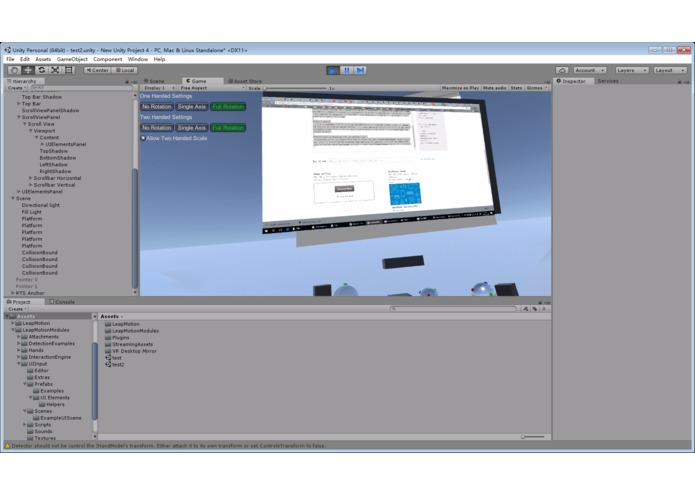Expand Top Bar in Hierarchy

click(x=19, y=104)
